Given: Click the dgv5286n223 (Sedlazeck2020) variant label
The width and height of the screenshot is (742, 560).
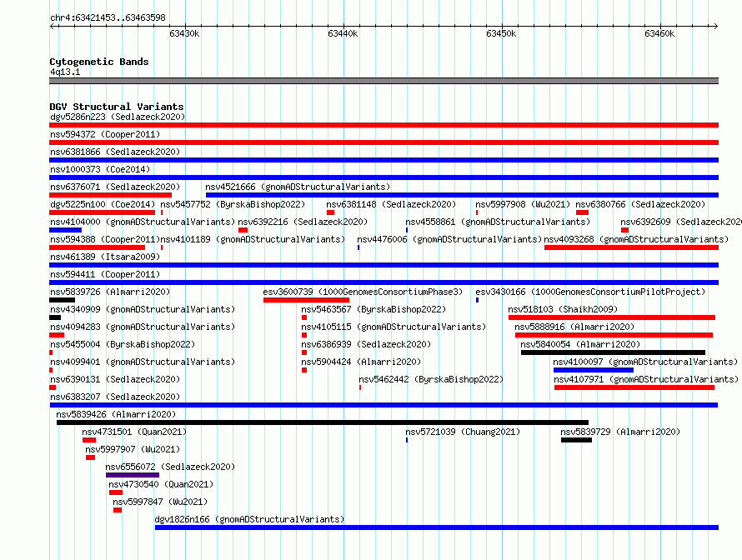Looking at the screenshot, I should point(118,117).
